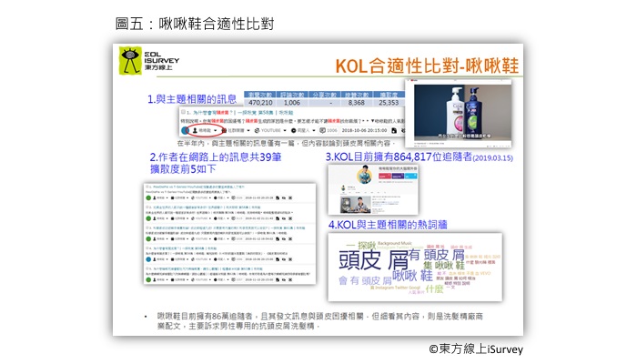
Task: Click the light blue button in the channel profile screenshot
Action: tap(410, 176)
